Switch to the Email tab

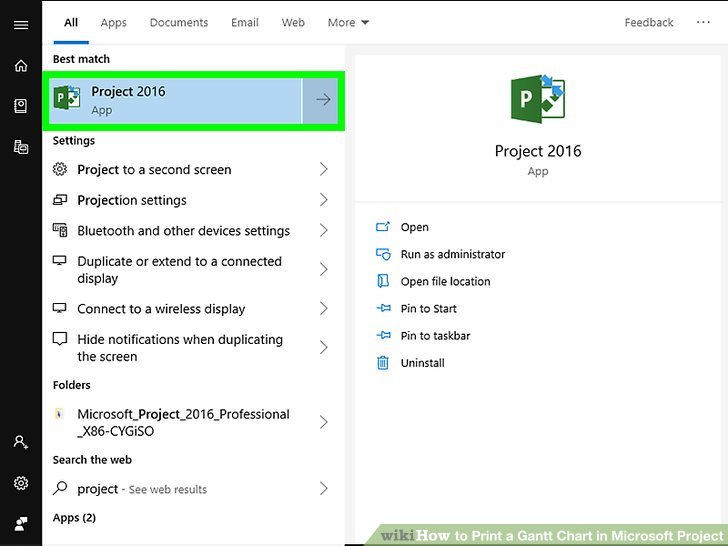pyautogui.click(x=245, y=22)
